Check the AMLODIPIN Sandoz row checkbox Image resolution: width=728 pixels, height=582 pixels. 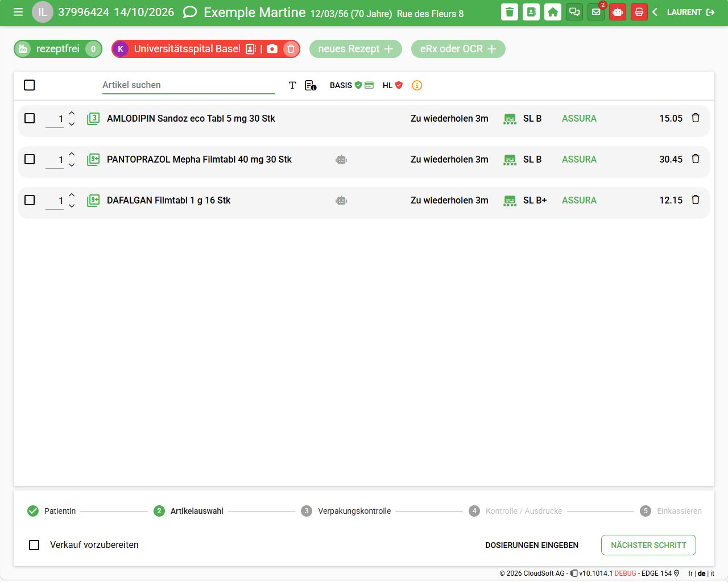(x=30, y=118)
